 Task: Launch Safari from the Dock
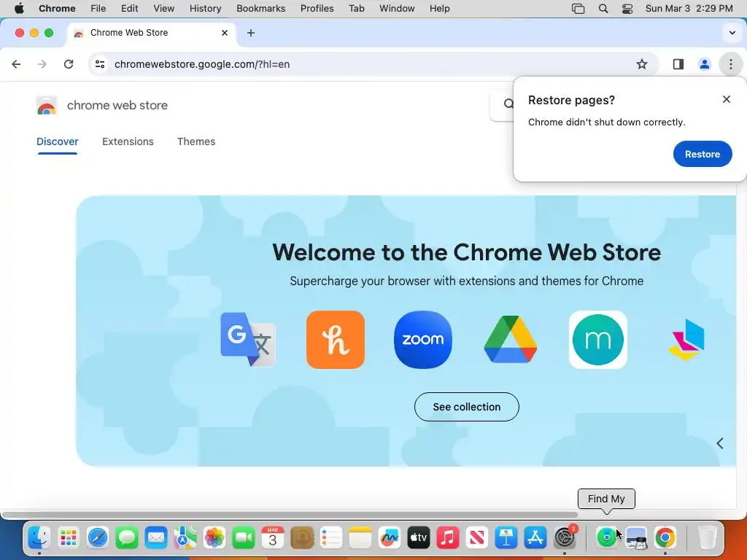click(98, 538)
